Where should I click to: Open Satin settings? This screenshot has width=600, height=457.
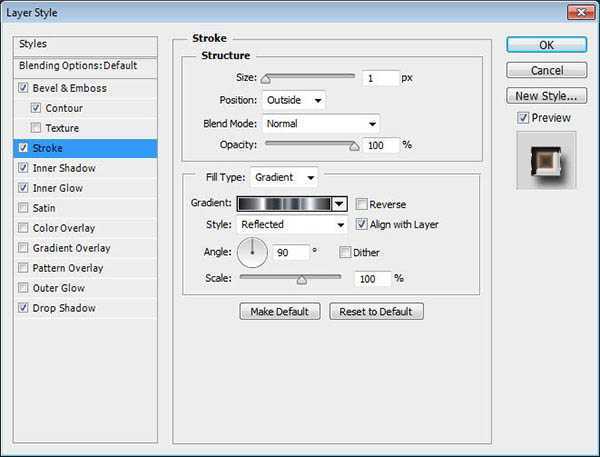(44, 208)
